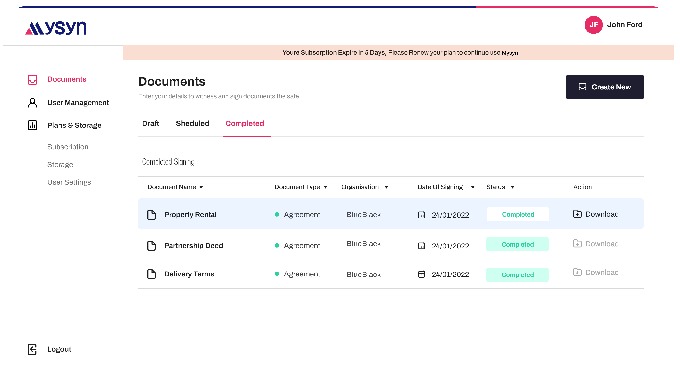Click the signing date in Delivery Terms row
Image resolution: width=680 pixels, height=390 pixels.
tap(450, 274)
